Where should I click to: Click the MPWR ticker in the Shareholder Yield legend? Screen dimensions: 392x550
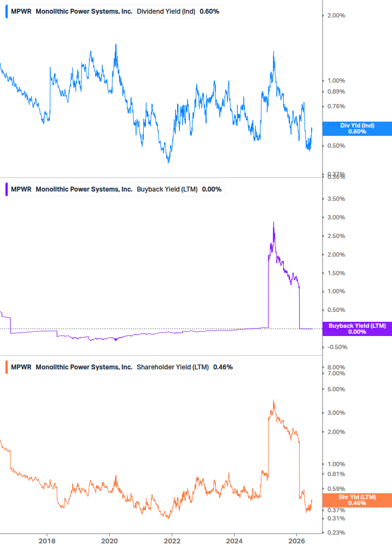[21, 367]
